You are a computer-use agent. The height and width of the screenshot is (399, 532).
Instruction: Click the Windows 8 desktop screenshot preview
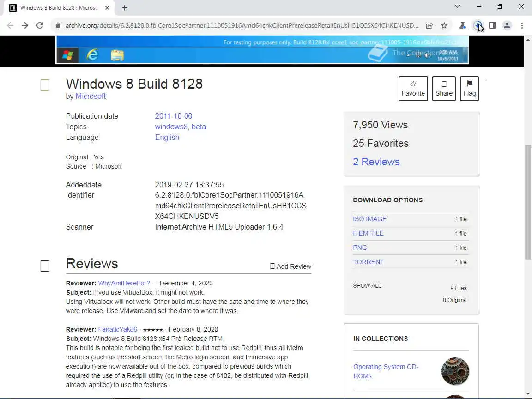click(x=262, y=50)
